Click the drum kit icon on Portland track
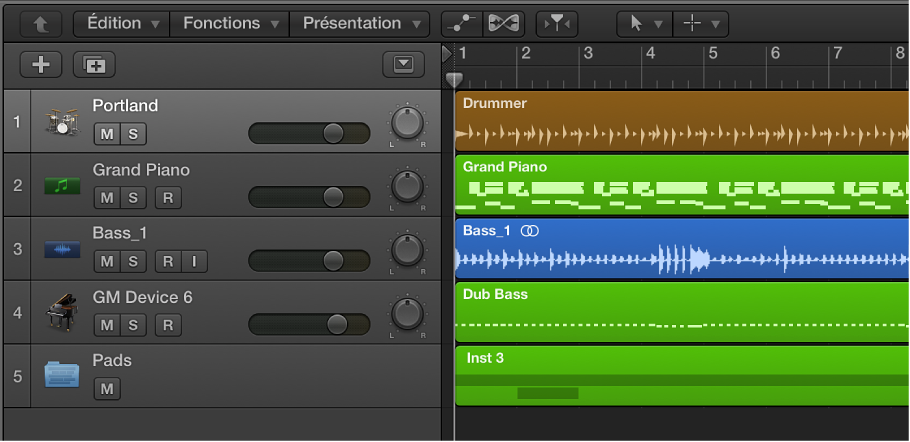Viewport: 910px width, 442px height. [61, 121]
